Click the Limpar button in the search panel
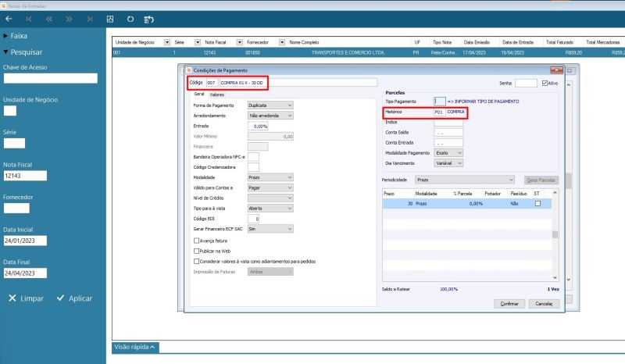 click(27, 298)
